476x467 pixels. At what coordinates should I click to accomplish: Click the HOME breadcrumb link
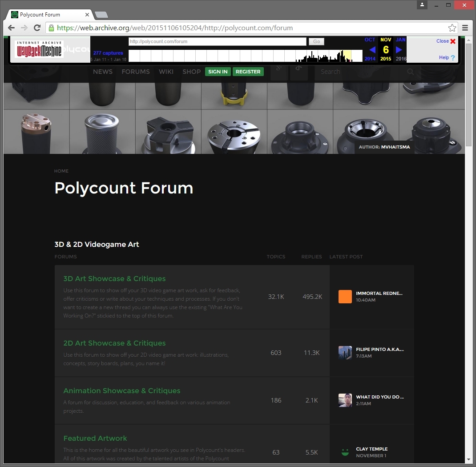pyautogui.click(x=61, y=171)
